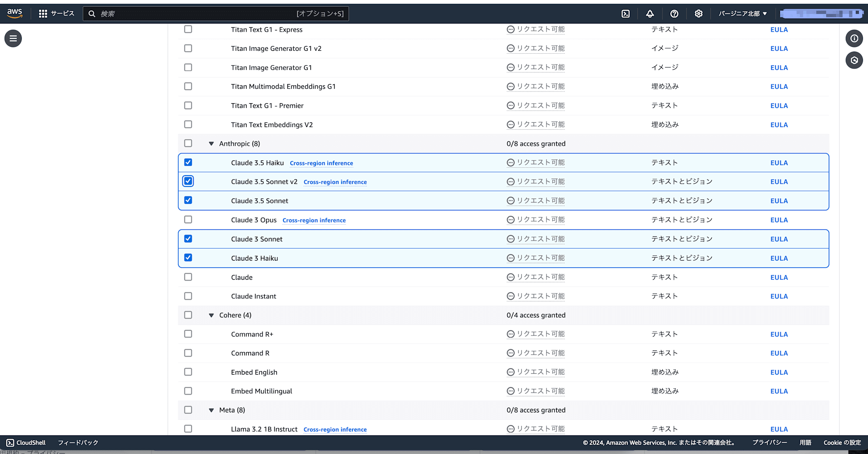Screen dimensions: 868x454
Task: Open Cross-region inference for Claude 3.5 Haiku
Action: pyautogui.click(x=321, y=163)
